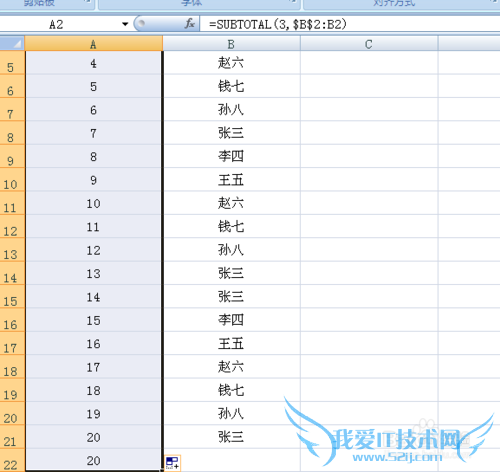
Task: Click cell A19 containing 18
Action: tap(94, 390)
